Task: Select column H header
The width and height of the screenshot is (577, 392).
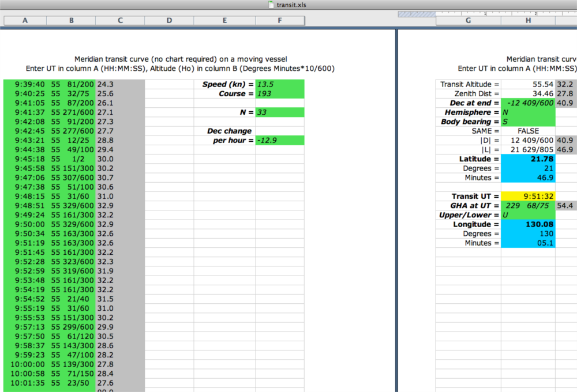Action: tap(528, 21)
